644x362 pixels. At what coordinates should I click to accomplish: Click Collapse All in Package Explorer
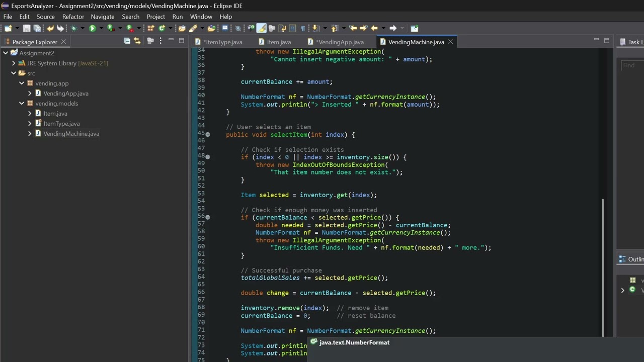point(127,41)
